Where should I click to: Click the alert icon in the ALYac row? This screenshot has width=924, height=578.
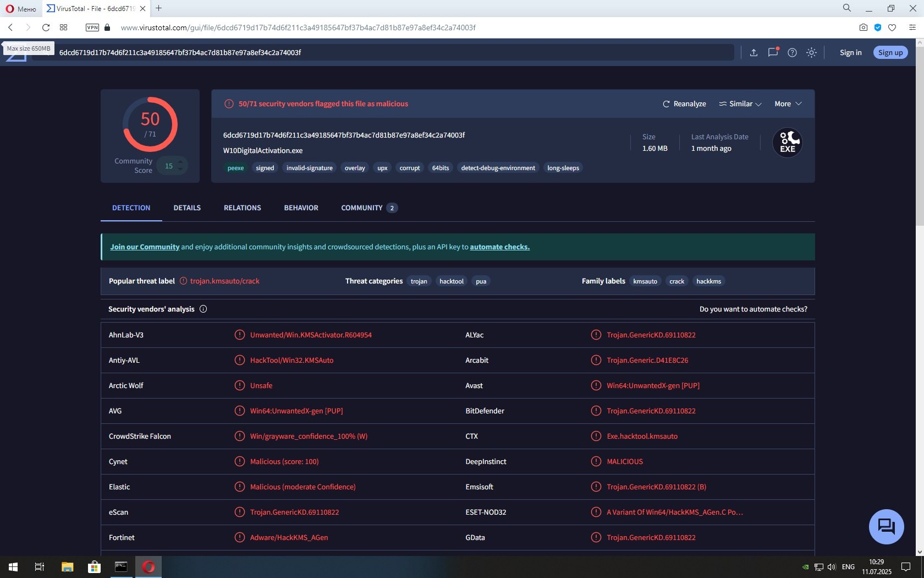pyautogui.click(x=596, y=335)
